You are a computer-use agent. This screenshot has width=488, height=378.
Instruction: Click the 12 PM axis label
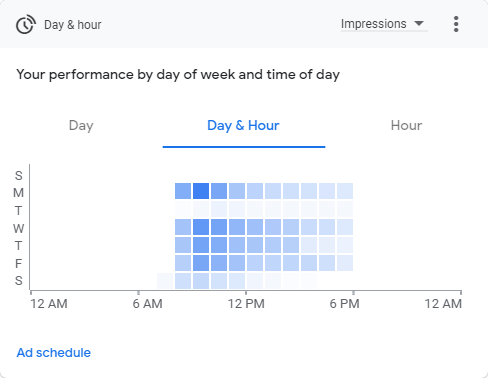point(246,304)
